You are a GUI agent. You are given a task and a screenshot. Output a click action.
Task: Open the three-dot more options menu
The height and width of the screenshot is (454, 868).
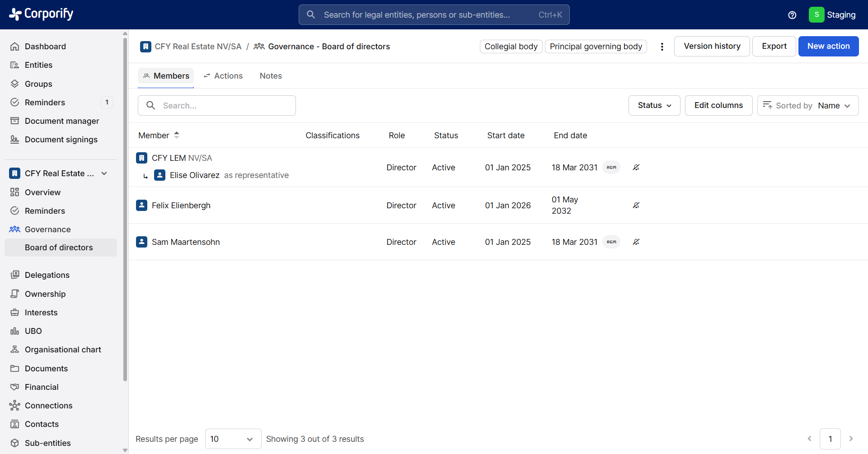tap(662, 47)
